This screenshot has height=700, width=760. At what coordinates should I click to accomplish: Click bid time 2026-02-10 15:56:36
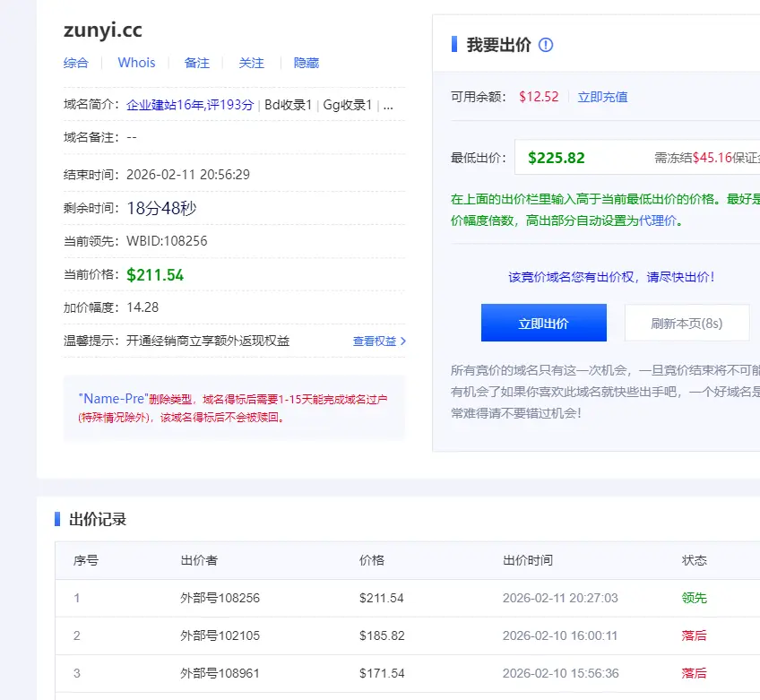[x=560, y=673]
